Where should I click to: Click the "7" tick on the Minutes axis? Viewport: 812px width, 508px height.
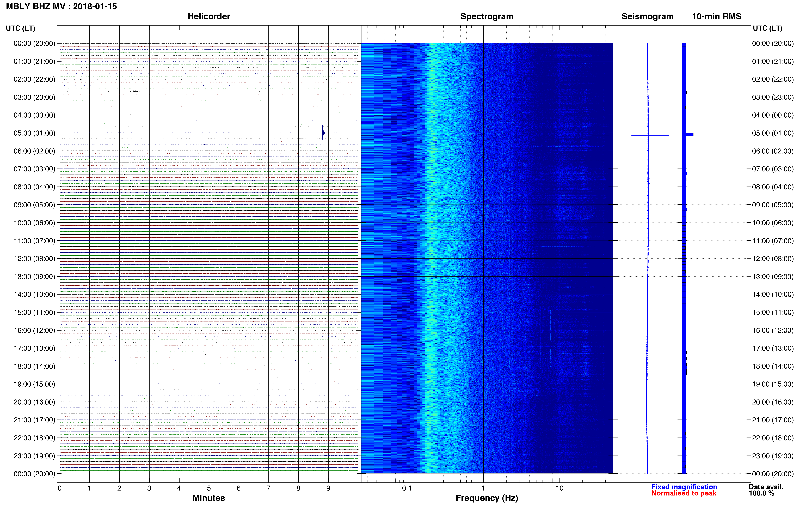coord(269,488)
